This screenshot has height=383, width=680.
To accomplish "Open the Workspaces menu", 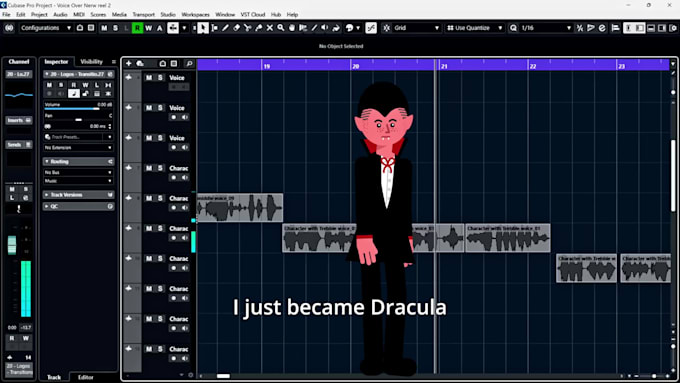I will click(x=195, y=14).
